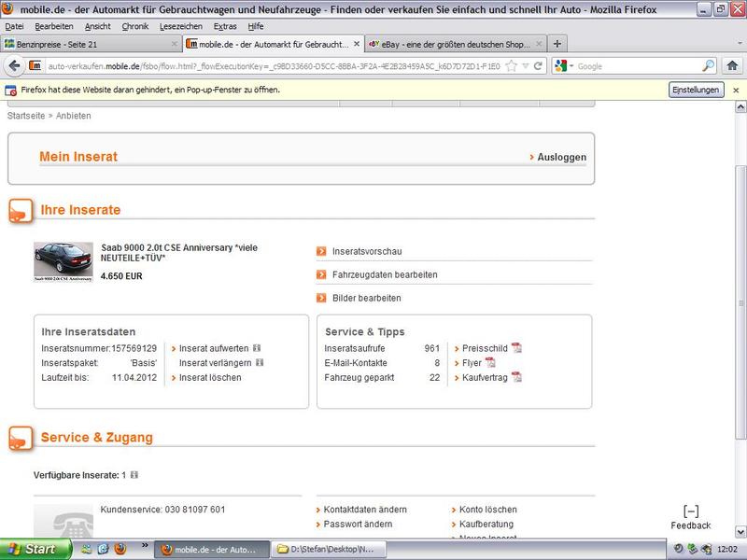Dismiss the pop-up blocked notification bar
747x560 pixels.
pos(736,90)
